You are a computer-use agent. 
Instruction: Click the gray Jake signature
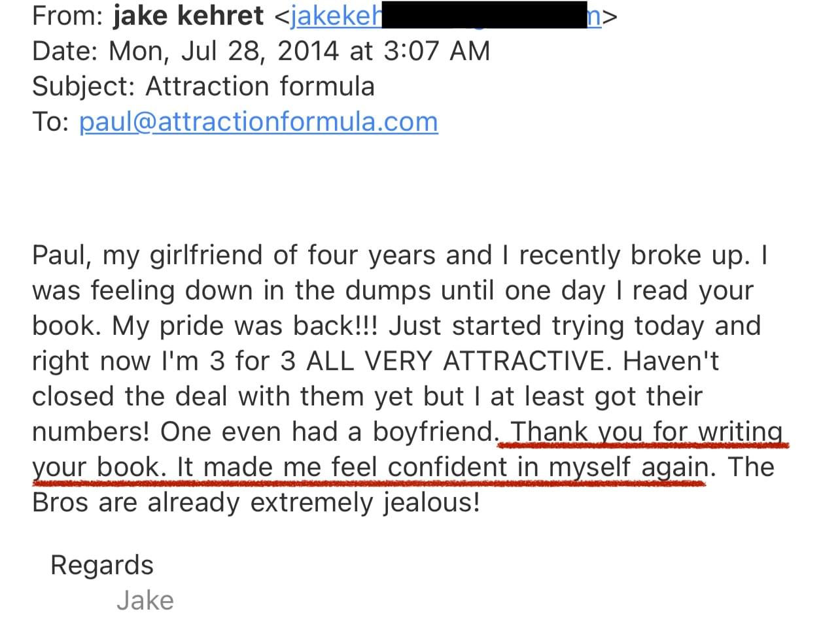click(145, 600)
